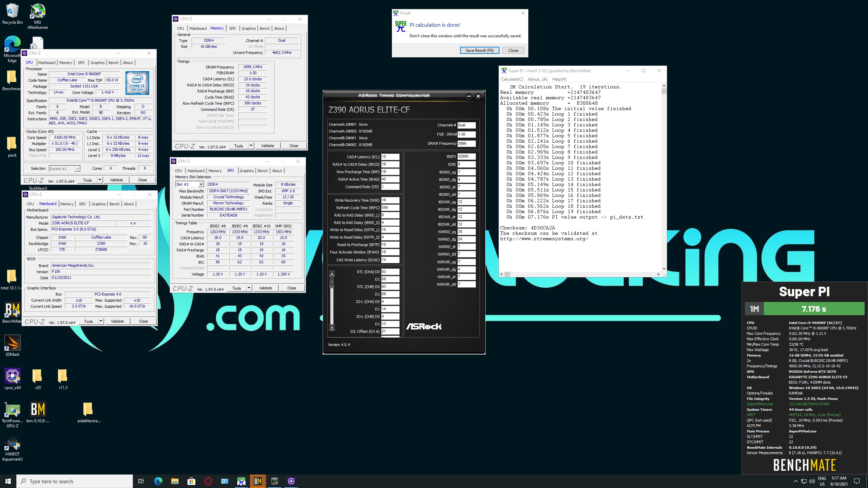The width and height of the screenshot is (868, 488).
Task: Open Microsoft Store from the taskbar
Action: tap(191, 481)
